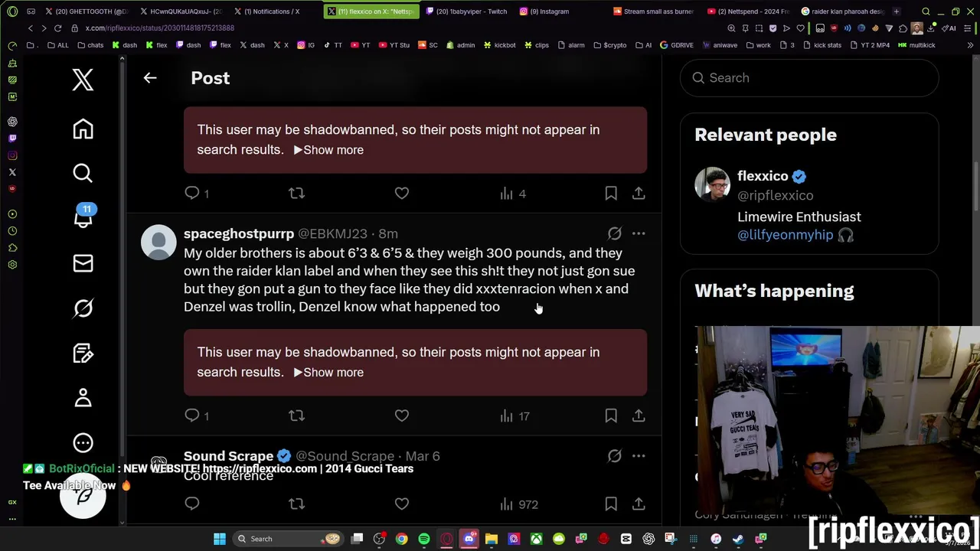Share spaceghostpurrp's post
Screen dimensions: 980x551
pyautogui.click(x=639, y=416)
